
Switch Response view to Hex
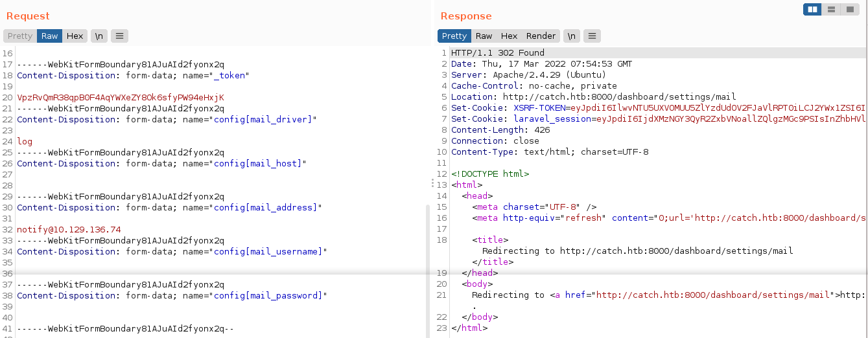click(x=509, y=36)
